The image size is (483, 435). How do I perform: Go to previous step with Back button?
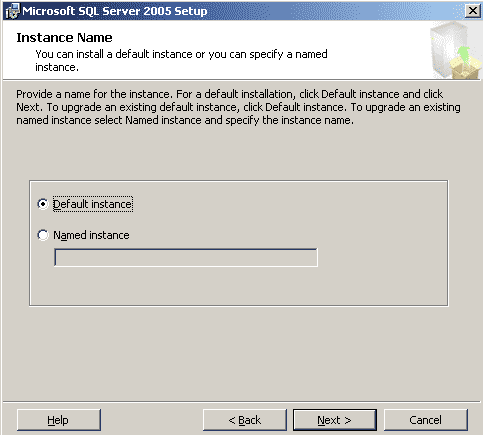click(x=245, y=420)
